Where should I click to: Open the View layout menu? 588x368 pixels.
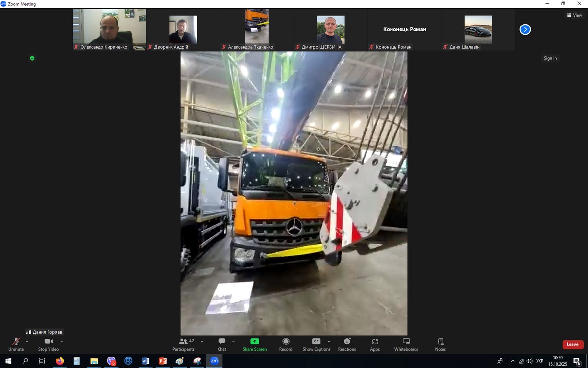(574, 15)
